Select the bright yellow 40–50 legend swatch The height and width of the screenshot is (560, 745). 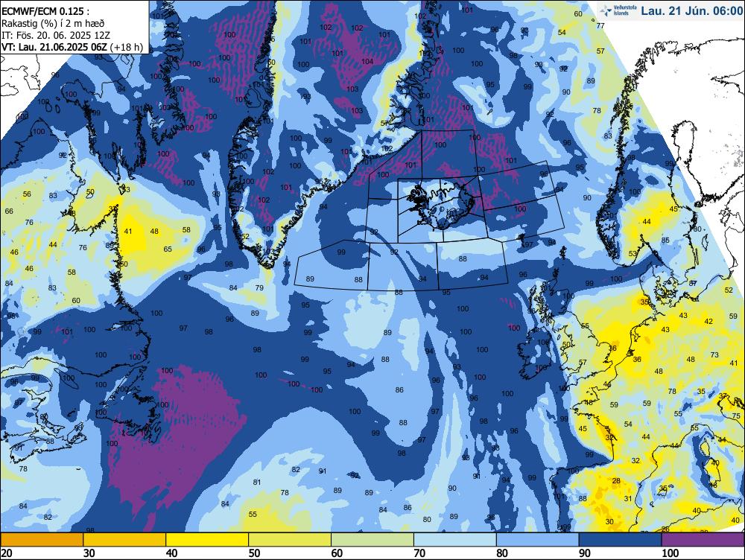click(207, 540)
